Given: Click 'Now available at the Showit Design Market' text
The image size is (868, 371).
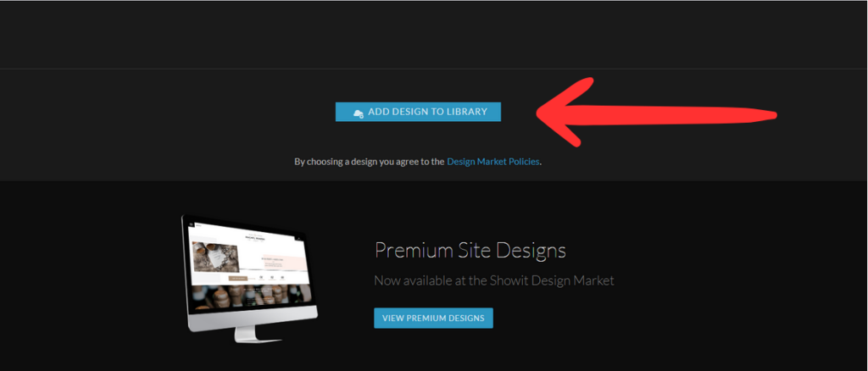Looking at the screenshot, I should click(494, 281).
